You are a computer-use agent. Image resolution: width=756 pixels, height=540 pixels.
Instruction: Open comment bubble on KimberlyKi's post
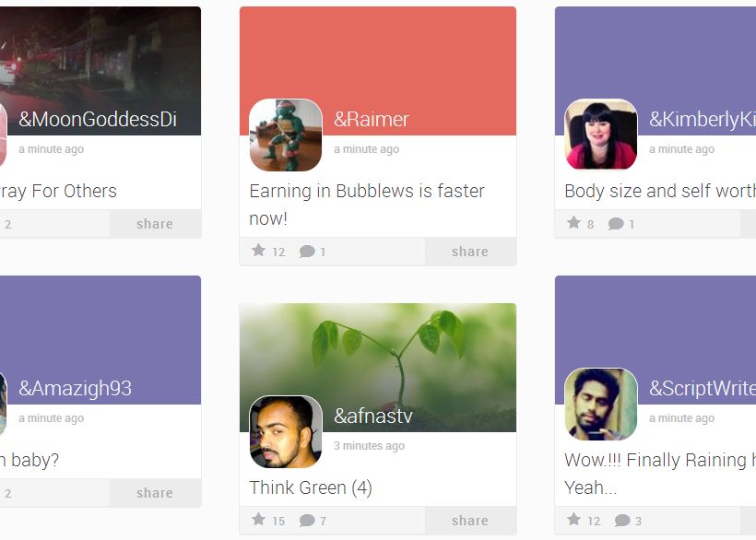(616, 224)
